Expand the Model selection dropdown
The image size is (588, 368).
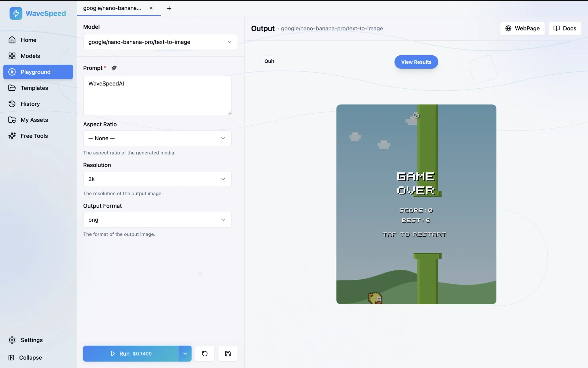pyautogui.click(x=160, y=42)
